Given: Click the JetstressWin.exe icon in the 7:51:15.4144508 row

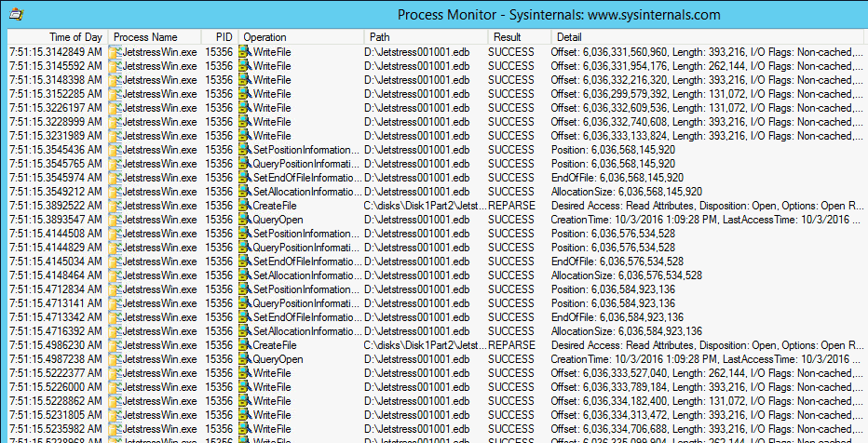Looking at the screenshot, I should (115, 234).
